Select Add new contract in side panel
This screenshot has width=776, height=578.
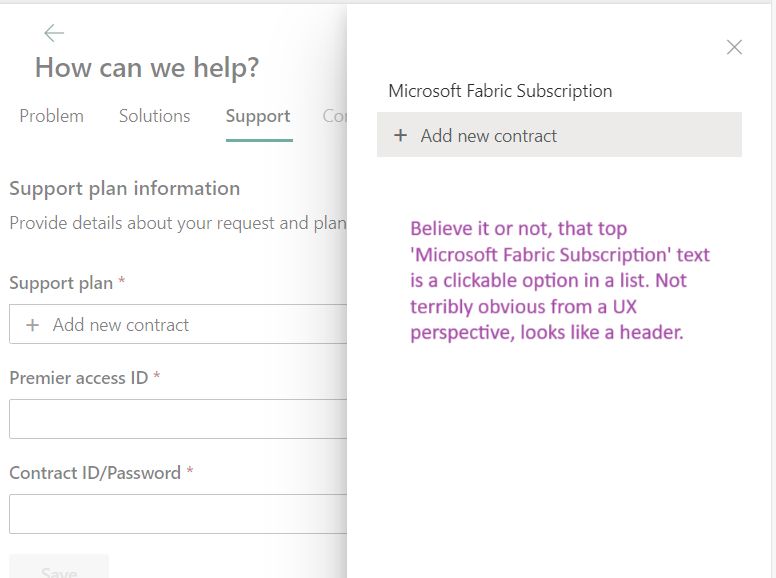pos(559,135)
